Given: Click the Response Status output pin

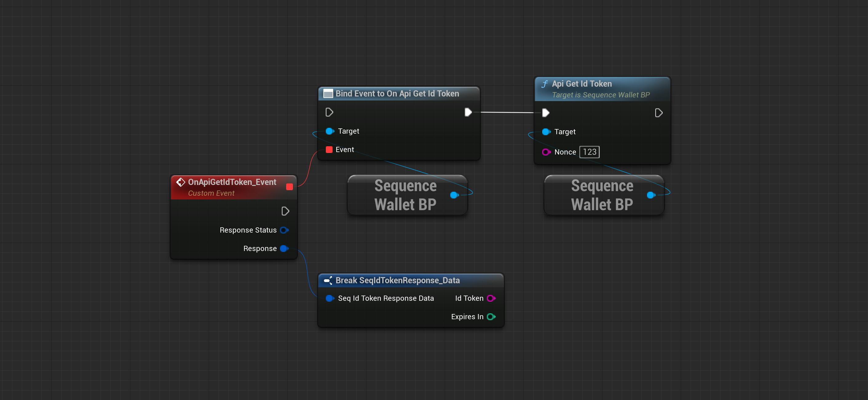Looking at the screenshot, I should 284,230.
